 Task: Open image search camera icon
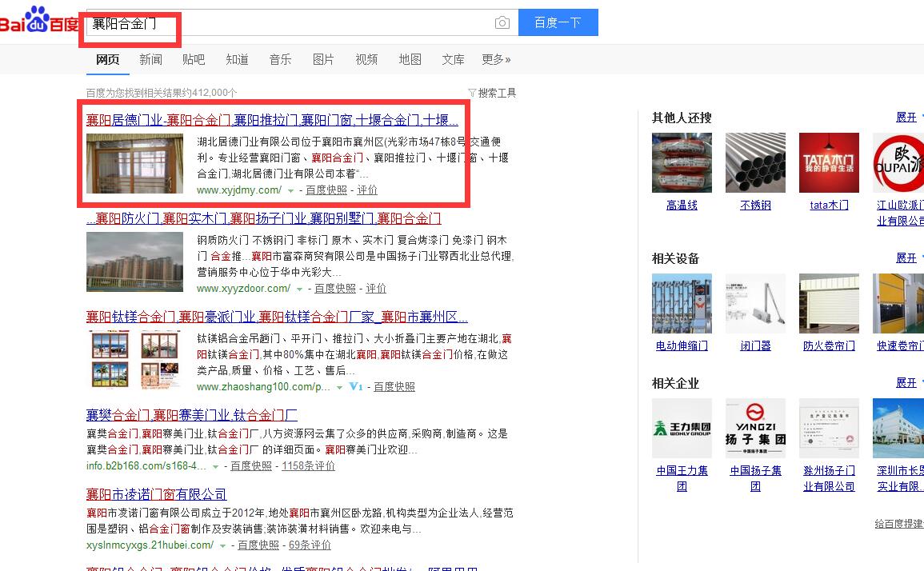pos(502,23)
